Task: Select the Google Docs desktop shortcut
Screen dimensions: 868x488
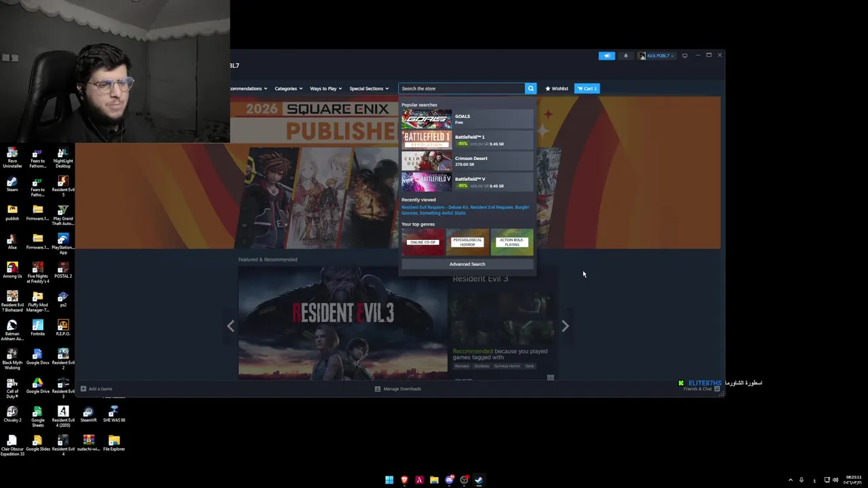Action: click(x=38, y=357)
